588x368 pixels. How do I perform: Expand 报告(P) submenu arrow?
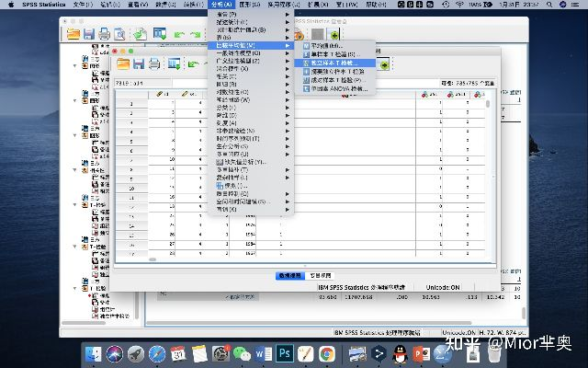[288, 15]
